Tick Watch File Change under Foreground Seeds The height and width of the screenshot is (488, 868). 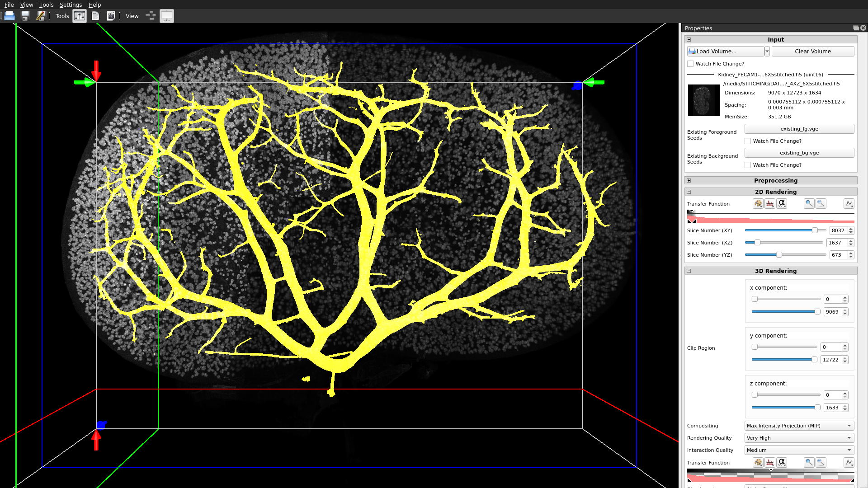(748, 141)
